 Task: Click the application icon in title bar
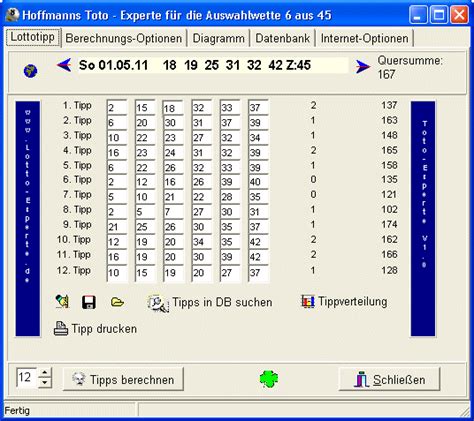12,15
